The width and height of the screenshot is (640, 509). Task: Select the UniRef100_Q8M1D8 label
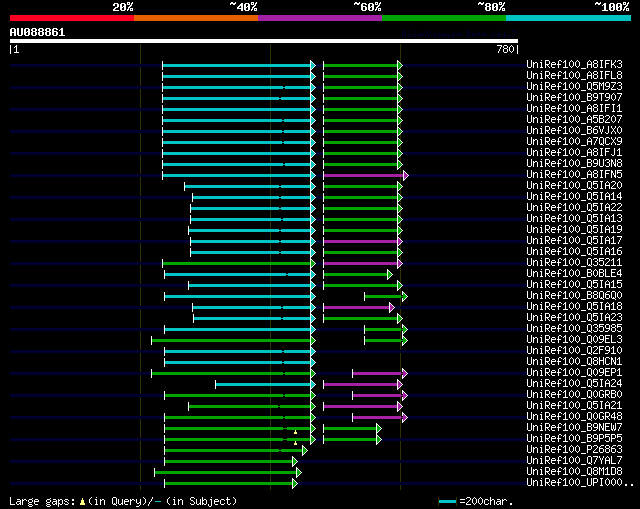click(x=574, y=472)
